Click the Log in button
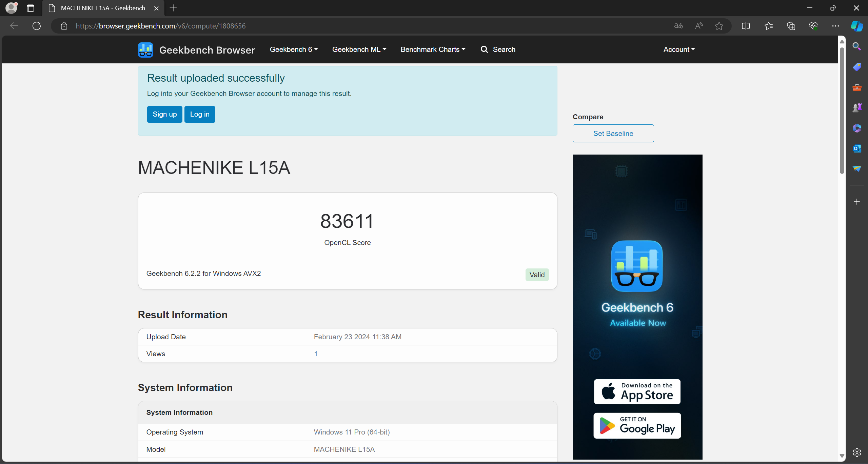The image size is (868, 464). pos(200,114)
